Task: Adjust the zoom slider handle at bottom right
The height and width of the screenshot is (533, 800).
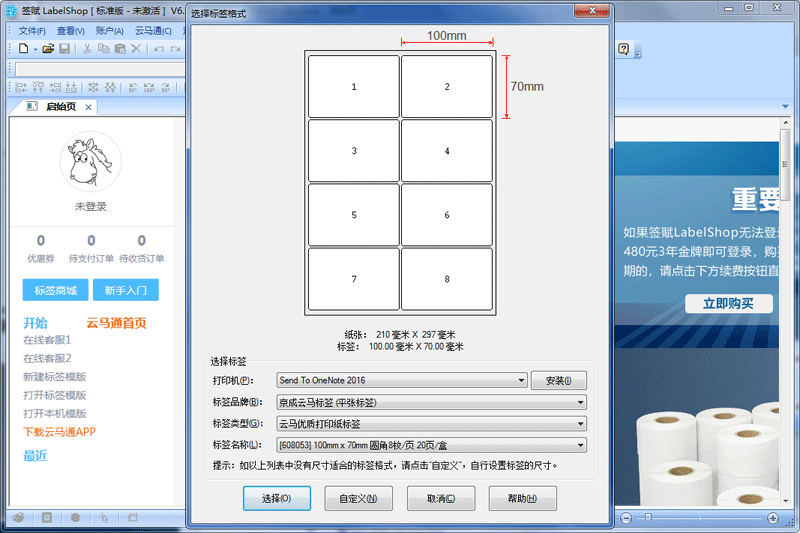Action: click(648, 518)
